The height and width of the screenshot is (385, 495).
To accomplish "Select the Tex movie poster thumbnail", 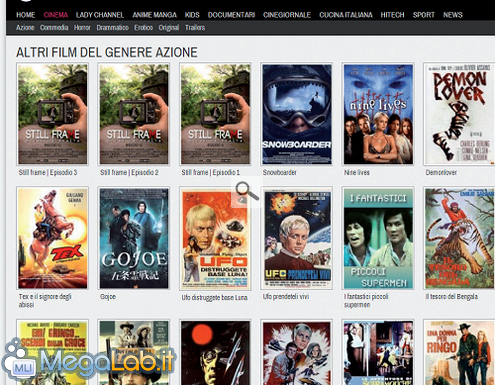I will [53, 238].
